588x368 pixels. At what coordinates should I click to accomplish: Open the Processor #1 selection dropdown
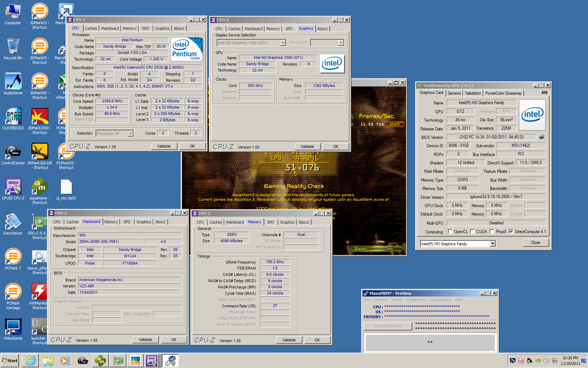coord(114,134)
